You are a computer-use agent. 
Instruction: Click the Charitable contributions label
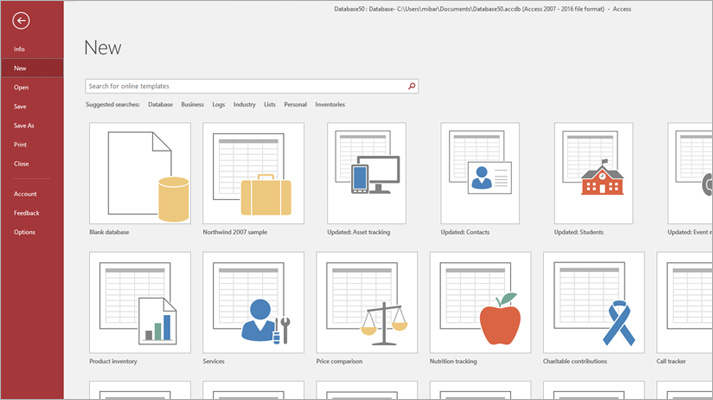click(x=575, y=361)
